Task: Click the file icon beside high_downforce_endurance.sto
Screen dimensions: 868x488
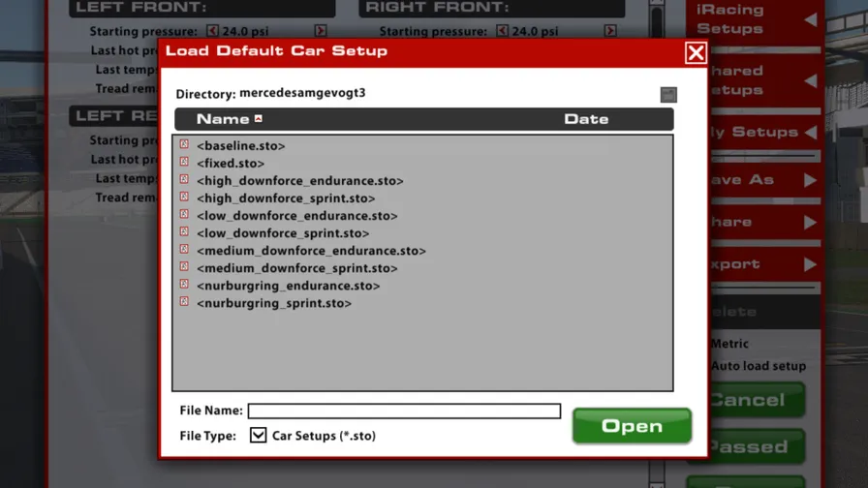Action: pyautogui.click(x=184, y=179)
